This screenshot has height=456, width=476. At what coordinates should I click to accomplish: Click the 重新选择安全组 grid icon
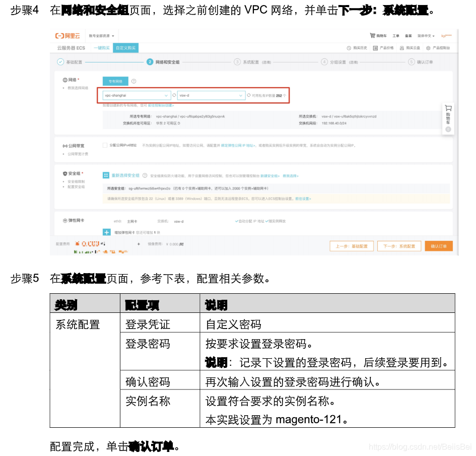pos(106,175)
